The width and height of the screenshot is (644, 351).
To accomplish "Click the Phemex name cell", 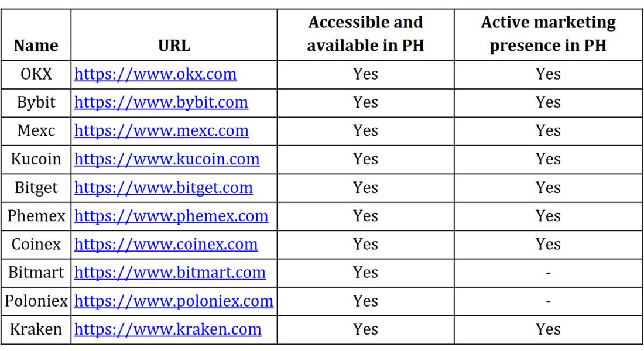I will tap(36, 216).
